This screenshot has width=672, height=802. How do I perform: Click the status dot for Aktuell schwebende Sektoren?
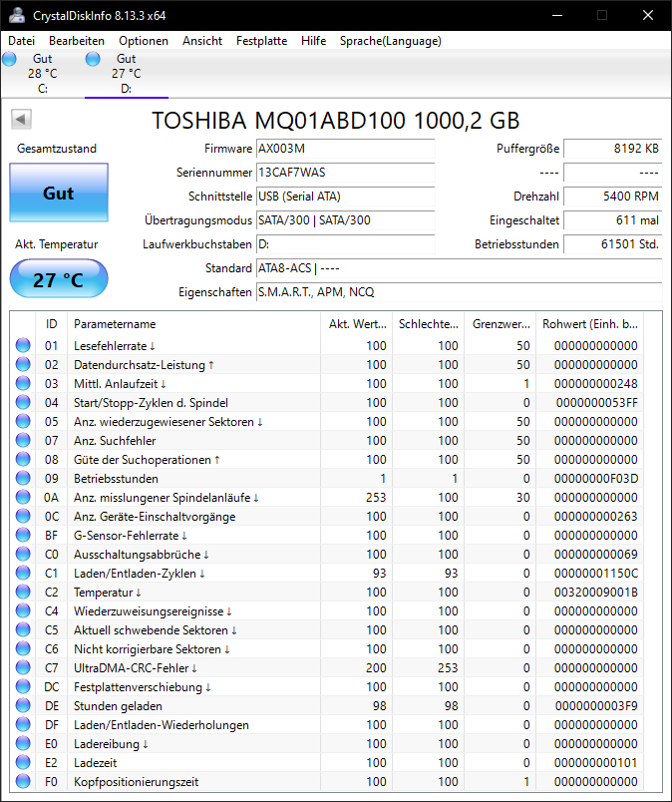coord(22,629)
